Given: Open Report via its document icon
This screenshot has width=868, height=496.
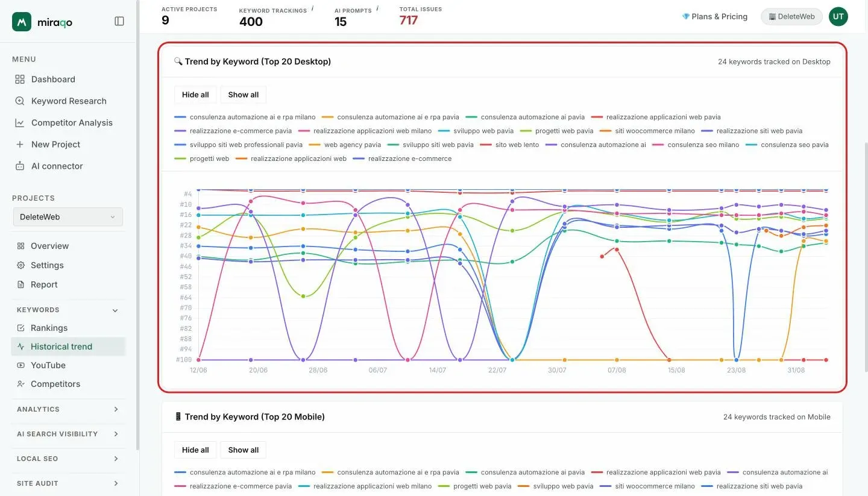Looking at the screenshot, I should coord(20,284).
